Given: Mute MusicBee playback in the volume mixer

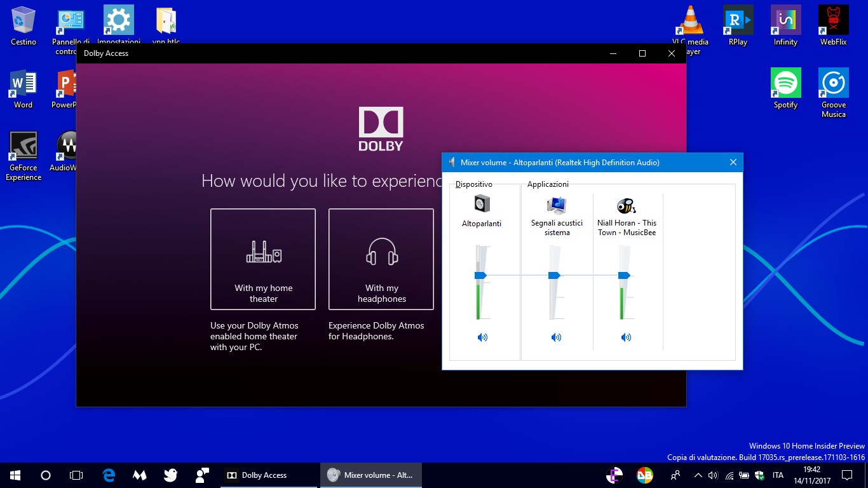Looking at the screenshot, I should click(x=626, y=337).
